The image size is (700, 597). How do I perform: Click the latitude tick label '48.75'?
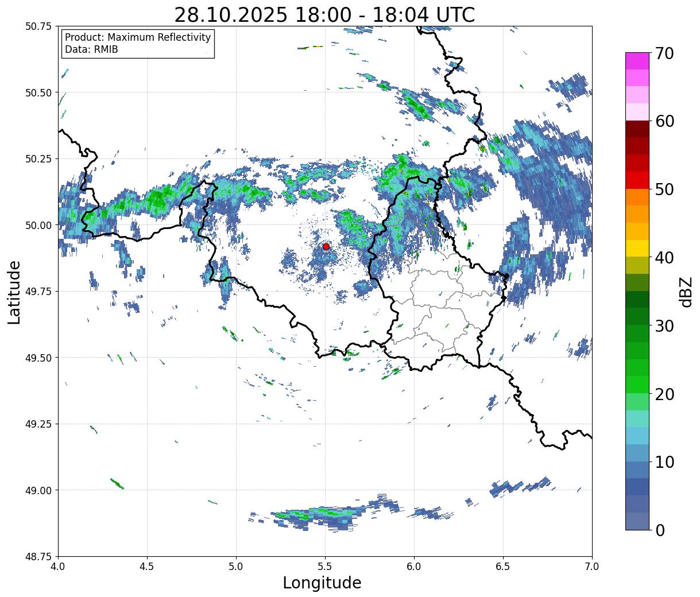point(38,556)
